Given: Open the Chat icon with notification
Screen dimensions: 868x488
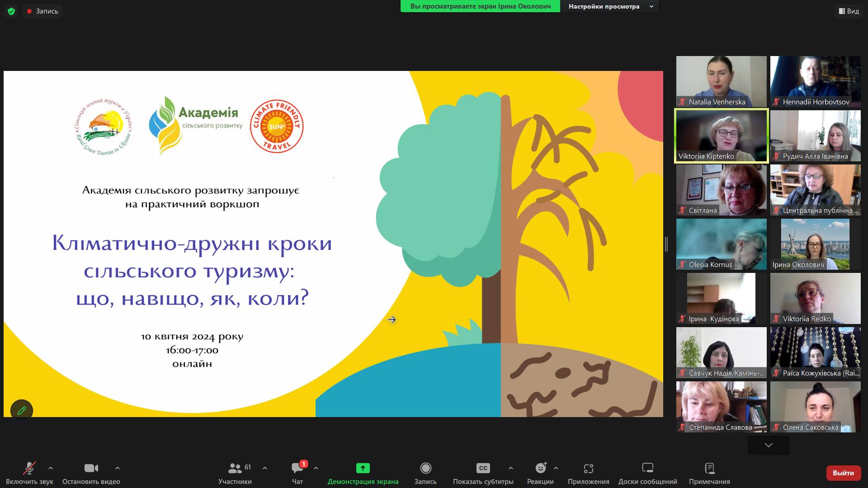Looking at the screenshot, I should tap(298, 468).
